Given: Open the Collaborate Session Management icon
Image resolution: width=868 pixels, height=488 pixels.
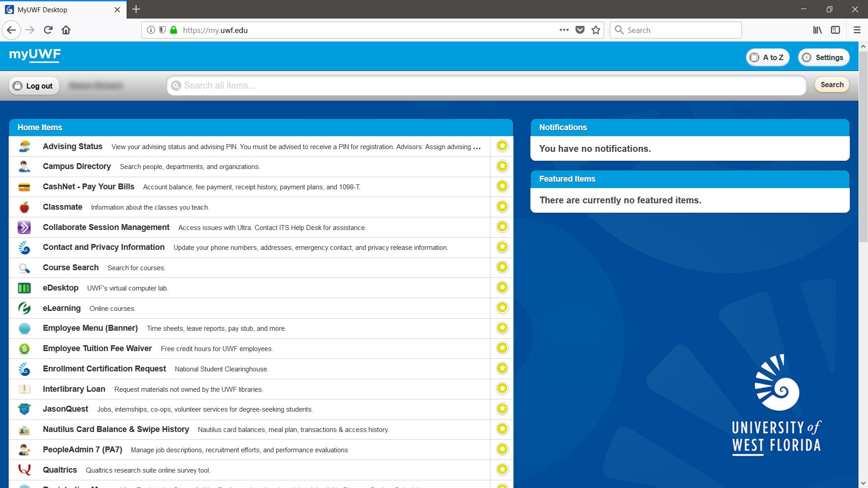Looking at the screenshot, I should pos(24,227).
